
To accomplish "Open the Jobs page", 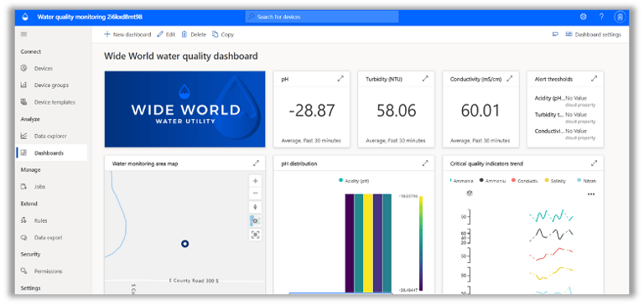I will point(39,186).
